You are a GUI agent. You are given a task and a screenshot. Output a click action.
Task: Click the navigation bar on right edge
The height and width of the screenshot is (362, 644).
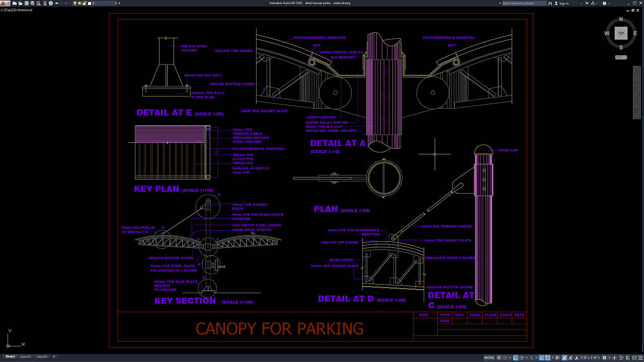coord(636,92)
